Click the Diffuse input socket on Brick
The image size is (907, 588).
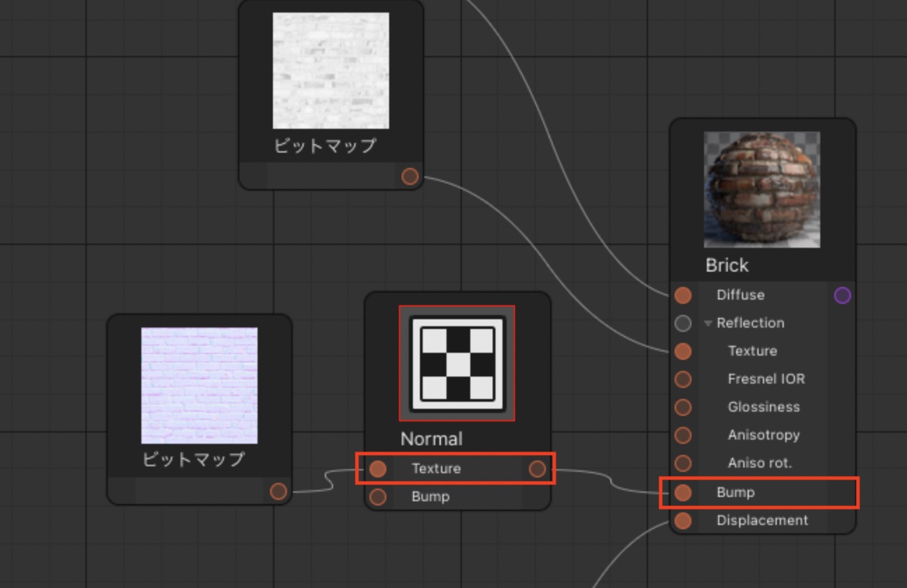pyautogui.click(x=683, y=295)
